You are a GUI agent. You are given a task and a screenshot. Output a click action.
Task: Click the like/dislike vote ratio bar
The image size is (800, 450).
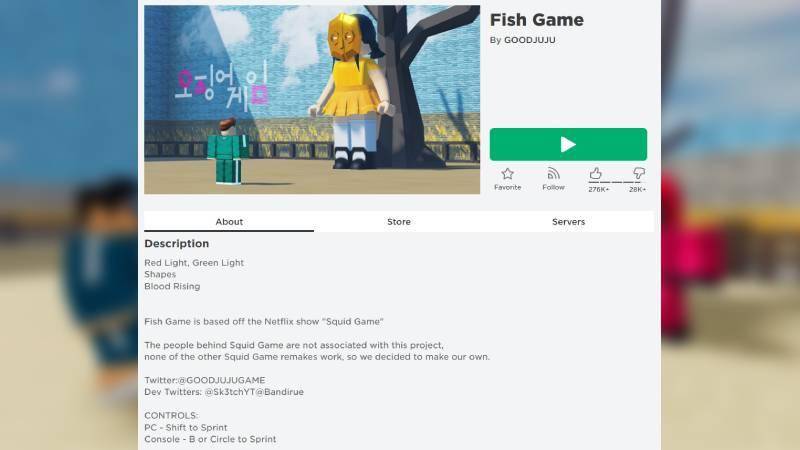point(617,182)
